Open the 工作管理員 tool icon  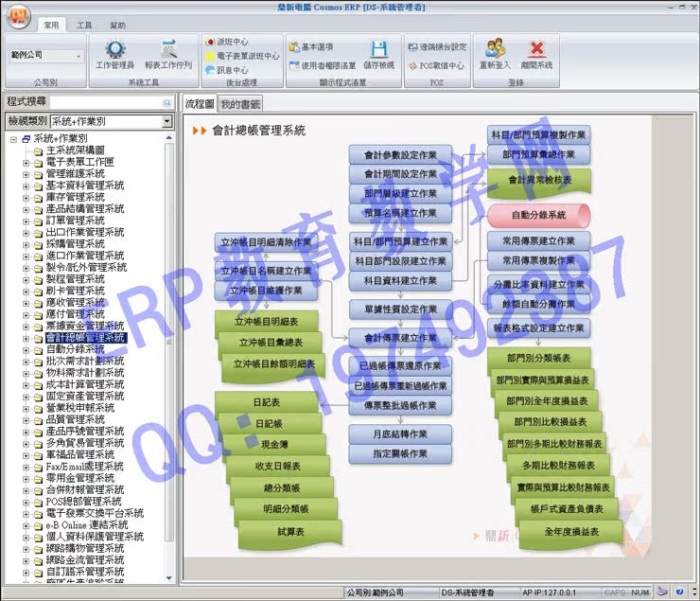click(114, 55)
